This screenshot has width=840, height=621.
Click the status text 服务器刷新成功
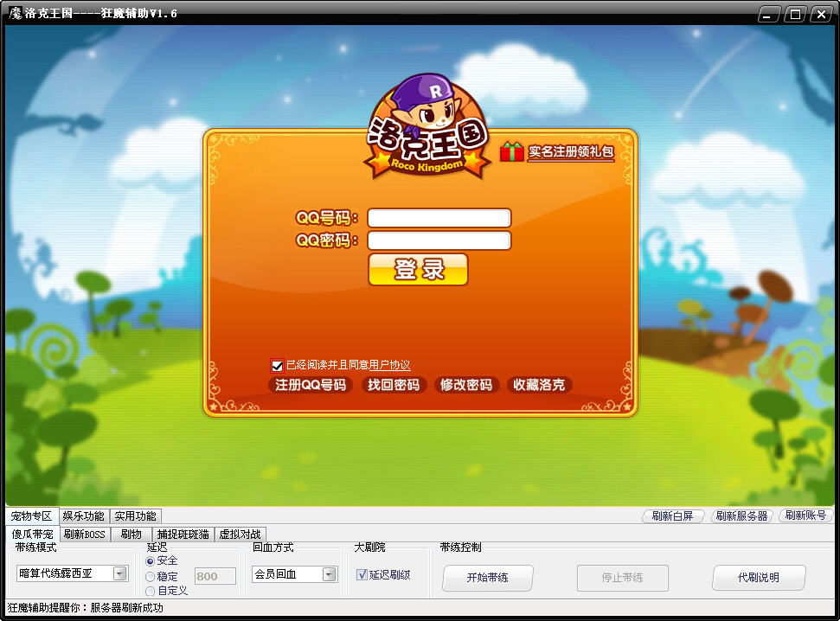coord(127,608)
